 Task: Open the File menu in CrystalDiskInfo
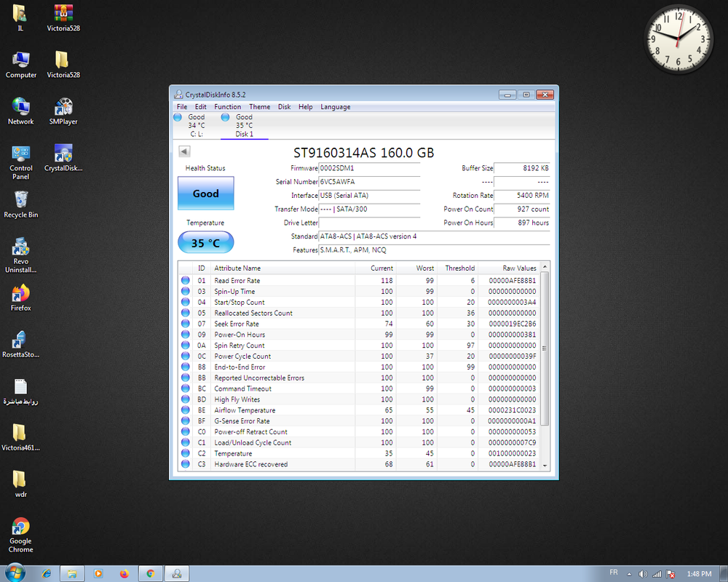click(182, 107)
